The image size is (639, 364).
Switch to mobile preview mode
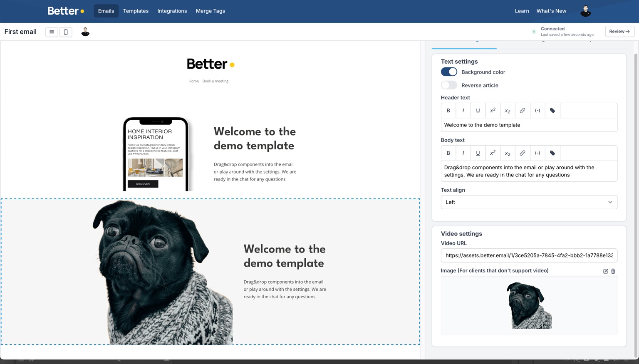[x=66, y=32]
